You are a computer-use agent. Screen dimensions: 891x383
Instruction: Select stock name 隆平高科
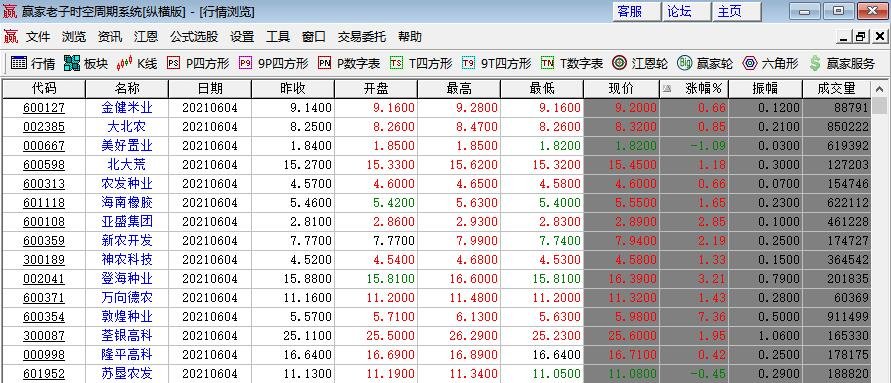pos(127,355)
